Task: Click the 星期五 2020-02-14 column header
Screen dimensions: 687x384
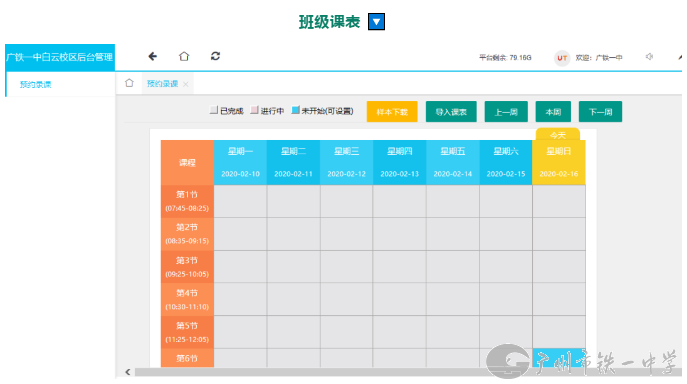Action: (453, 162)
